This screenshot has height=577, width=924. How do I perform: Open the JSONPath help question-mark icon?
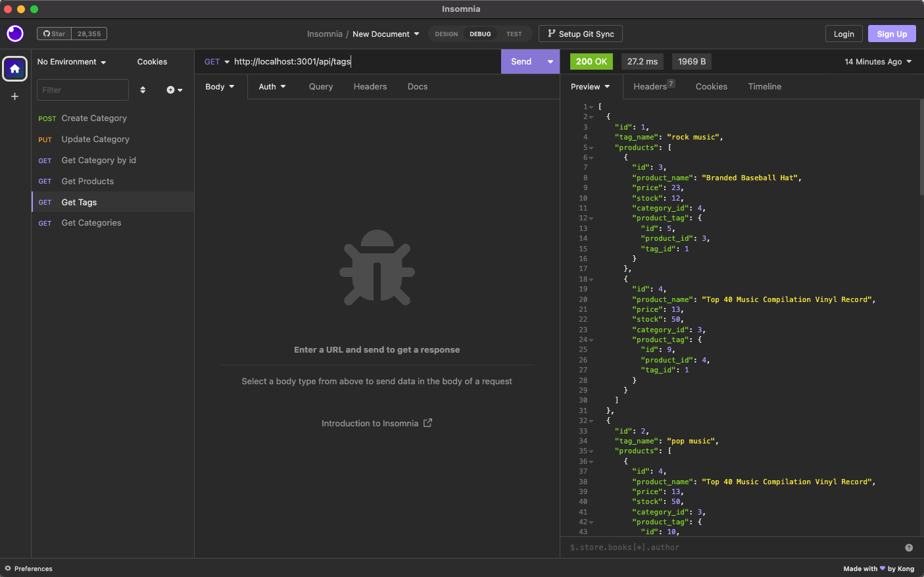click(908, 547)
